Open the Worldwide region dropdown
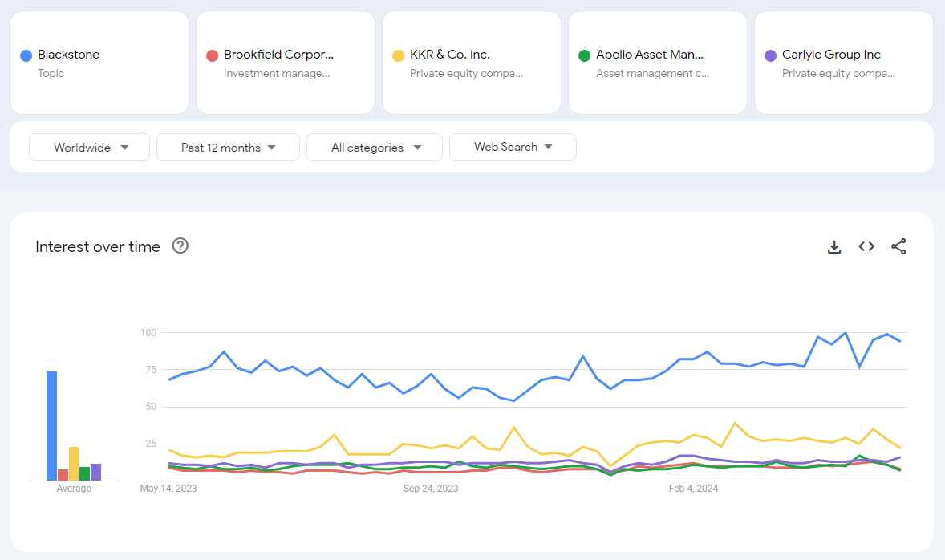Screen dimensions: 945x560 [x=89, y=148]
